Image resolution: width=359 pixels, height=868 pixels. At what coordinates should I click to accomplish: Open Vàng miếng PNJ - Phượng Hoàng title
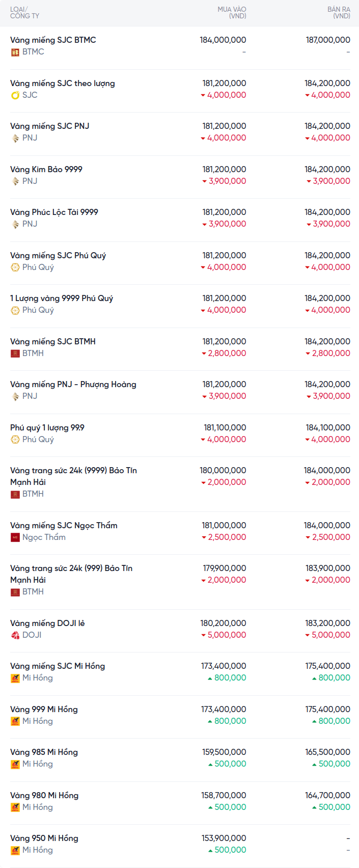tap(73, 384)
